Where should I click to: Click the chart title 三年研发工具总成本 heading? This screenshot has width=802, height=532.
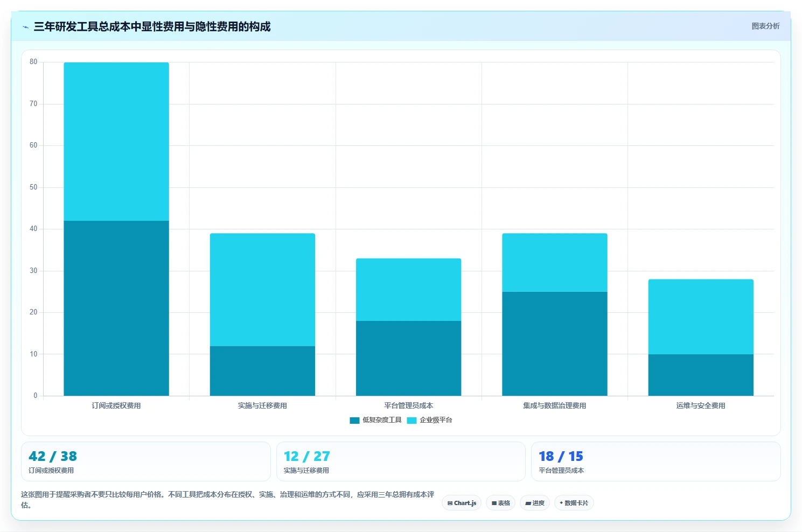tap(152, 27)
